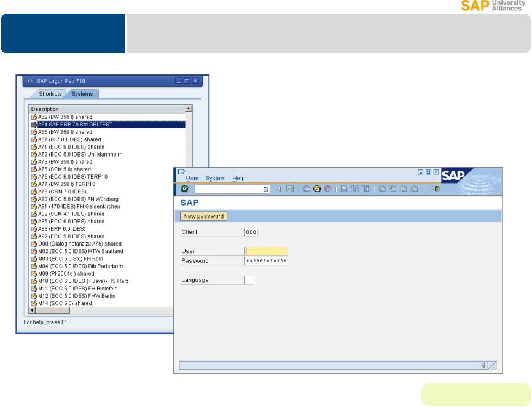Click the collapse triangle beside the command field
Screen dimensions: 532x407
[279, 188]
